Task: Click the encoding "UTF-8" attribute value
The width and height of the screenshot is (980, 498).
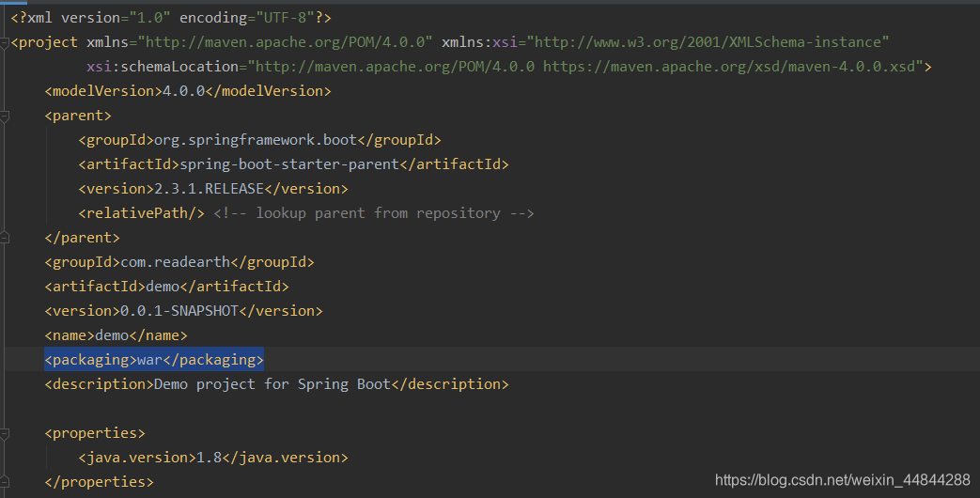Action: pos(285,18)
